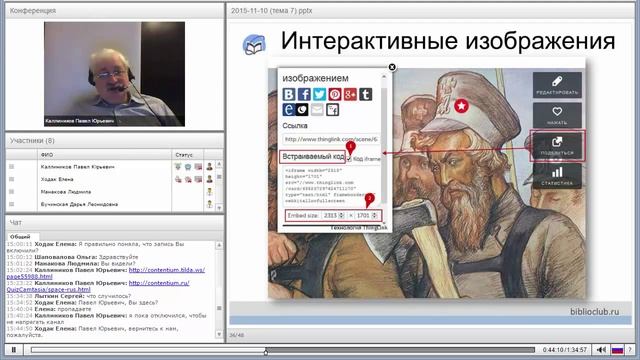Open Статистика bar chart button
The height and width of the screenshot is (360, 640).
pyautogui.click(x=557, y=176)
